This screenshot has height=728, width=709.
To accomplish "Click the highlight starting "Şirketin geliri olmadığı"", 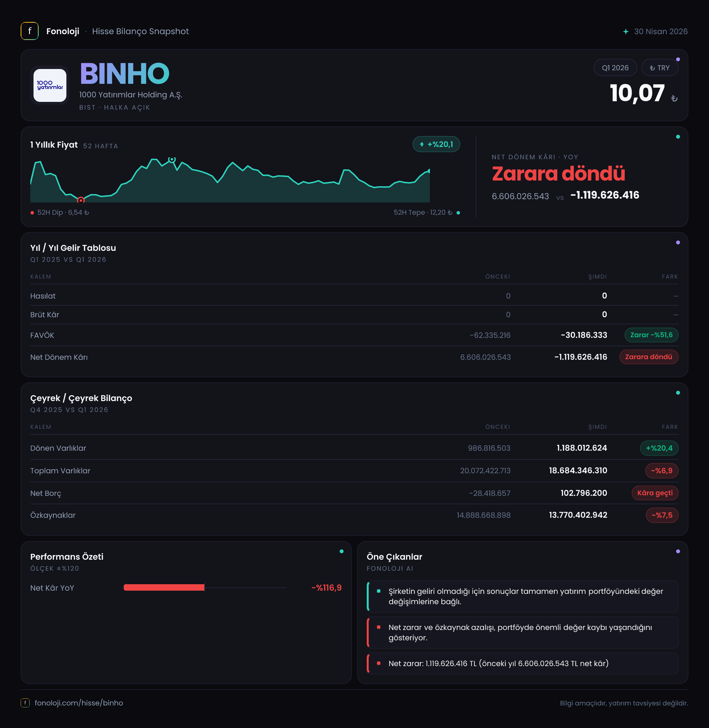I will (522, 596).
